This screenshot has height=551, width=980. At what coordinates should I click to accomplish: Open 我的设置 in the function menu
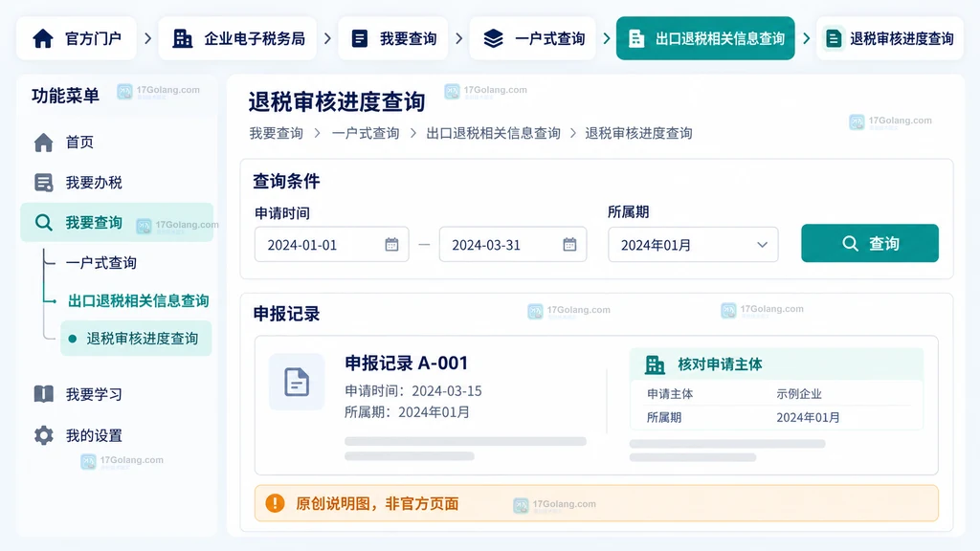[x=117, y=435]
